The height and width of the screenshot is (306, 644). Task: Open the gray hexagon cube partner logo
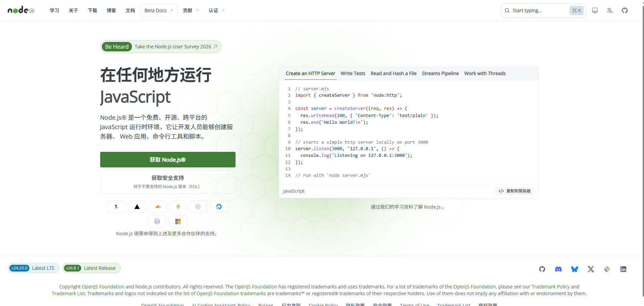pyautogui.click(x=198, y=207)
